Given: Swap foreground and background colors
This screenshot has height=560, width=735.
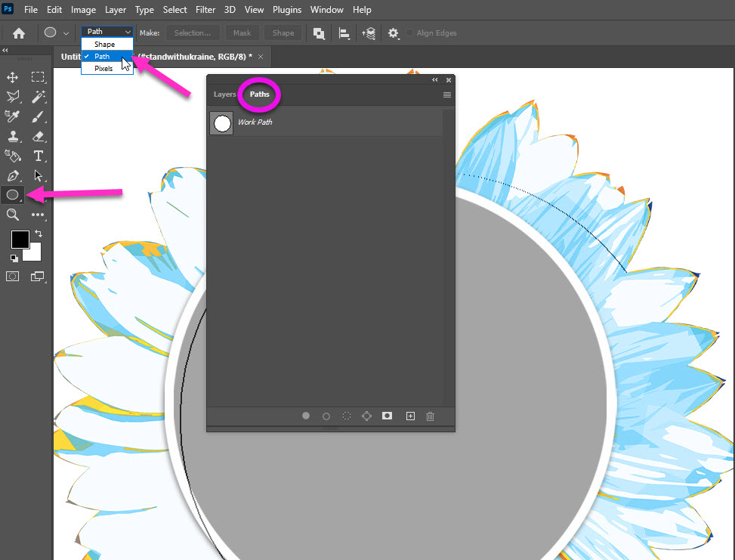Looking at the screenshot, I should click(39, 233).
